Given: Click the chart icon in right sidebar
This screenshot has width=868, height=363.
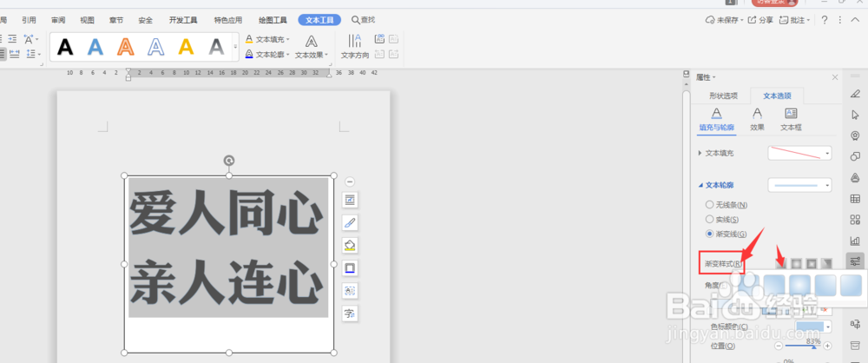Looking at the screenshot, I should [855, 241].
